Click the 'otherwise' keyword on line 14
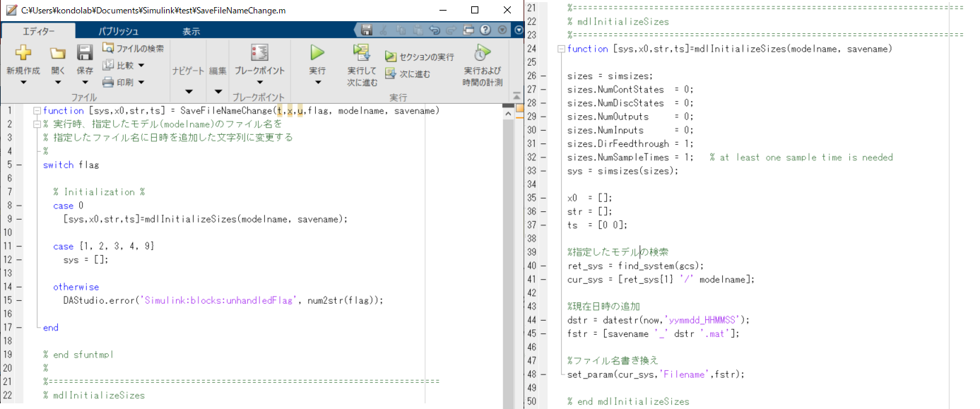This screenshot has height=409, width=980. coord(76,287)
